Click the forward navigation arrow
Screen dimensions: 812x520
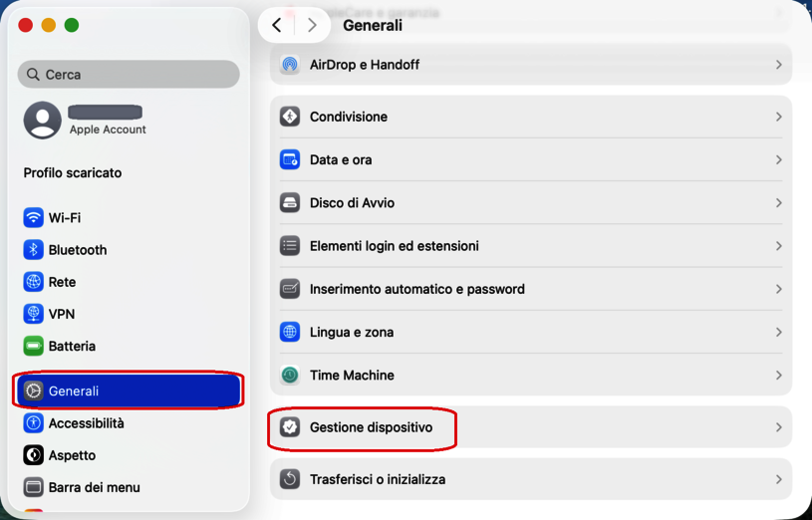pyautogui.click(x=312, y=26)
